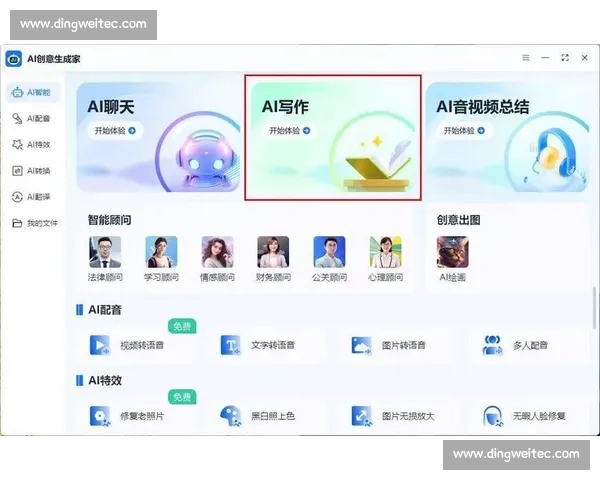This screenshot has height=480, width=600.
Task: Open the 视频转语音 tool icon
Action: click(100, 345)
